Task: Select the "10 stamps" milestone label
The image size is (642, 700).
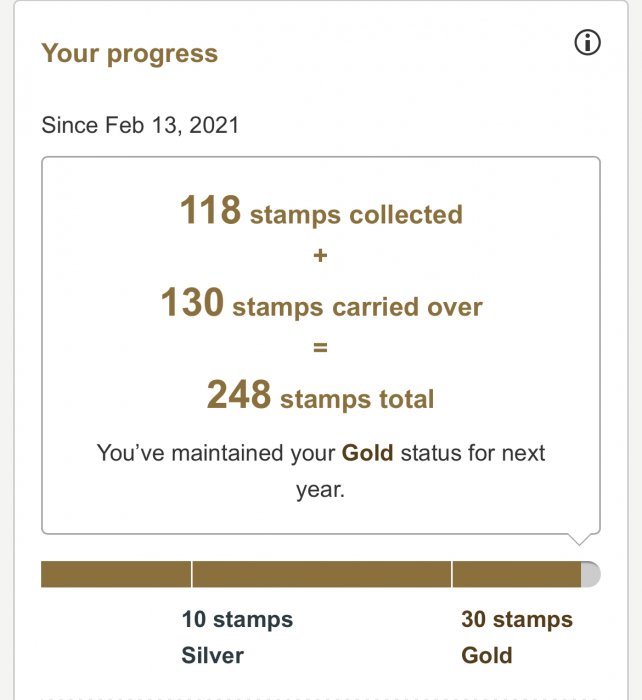Action: [237, 620]
